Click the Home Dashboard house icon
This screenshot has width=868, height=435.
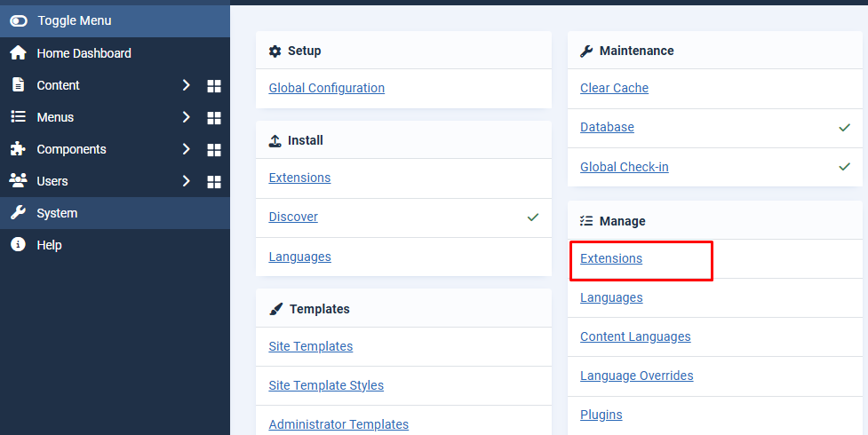pyautogui.click(x=18, y=53)
